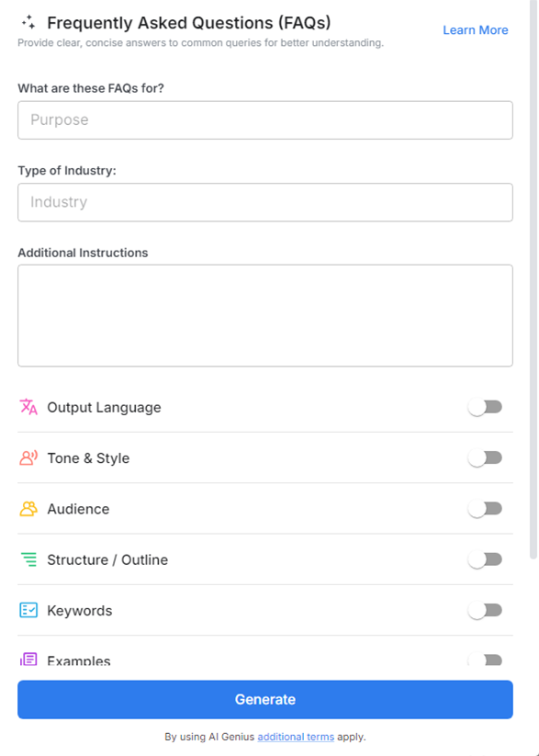The height and width of the screenshot is (756, 539).
Task: Select the Structure / Outline lines icon
Action: pyautogui.click(x=27, y=559)
